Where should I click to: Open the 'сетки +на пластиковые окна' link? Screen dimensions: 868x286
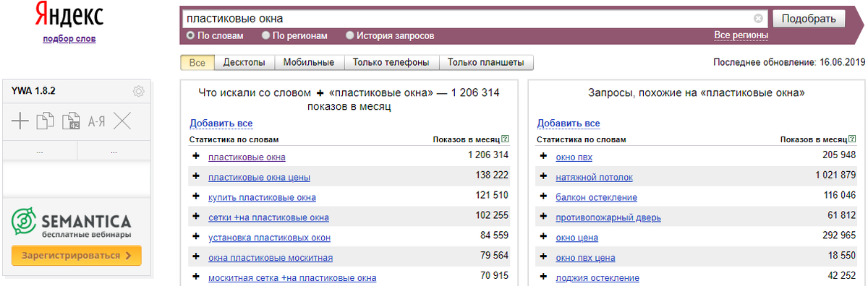(x=268, y=217)
